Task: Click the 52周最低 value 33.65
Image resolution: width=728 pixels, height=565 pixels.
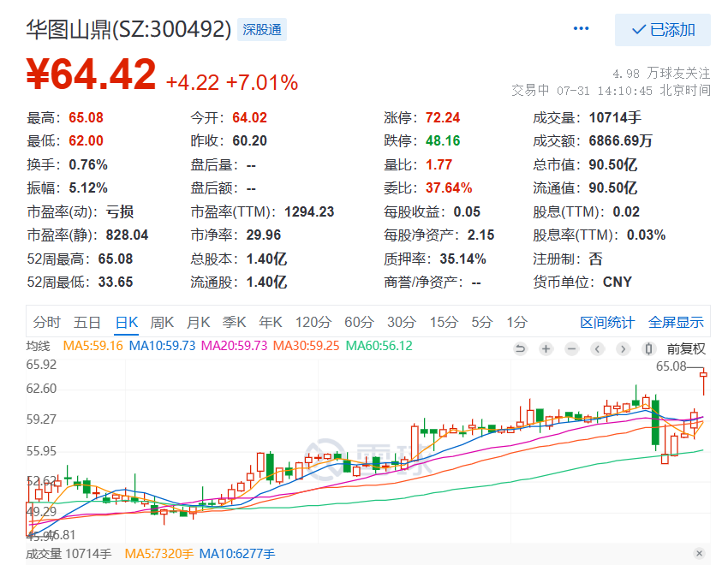Action: (116, 282)
